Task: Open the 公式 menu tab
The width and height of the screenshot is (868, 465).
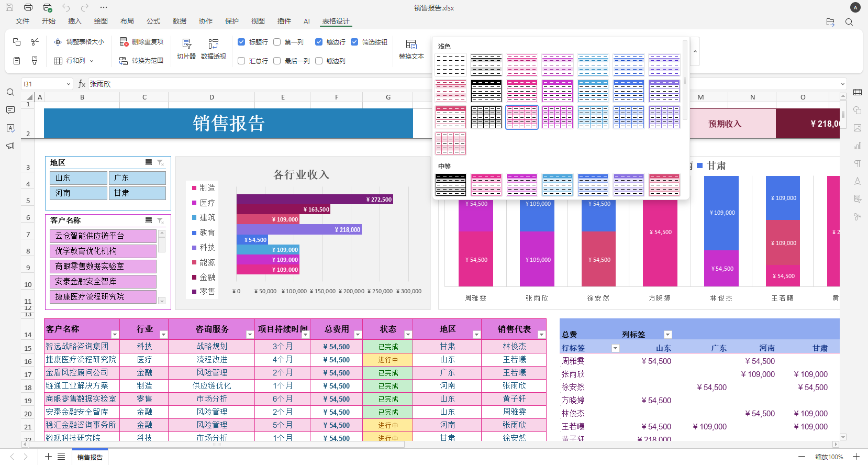Action: click(x=153, y=21)
